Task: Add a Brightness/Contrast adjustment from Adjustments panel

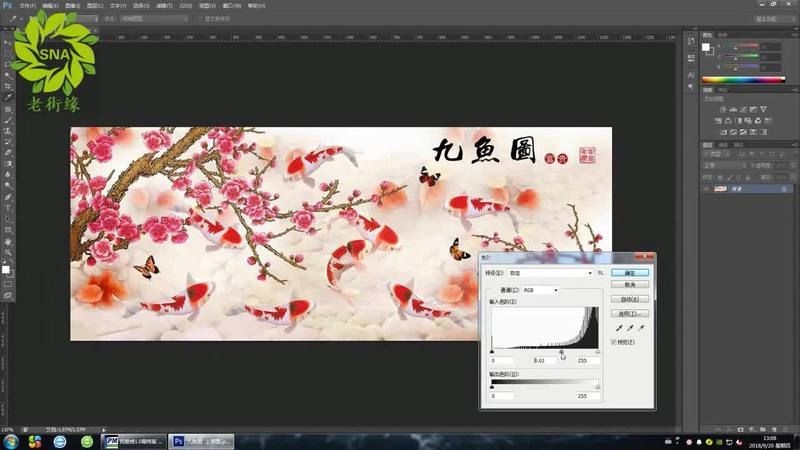Action: 723,109
